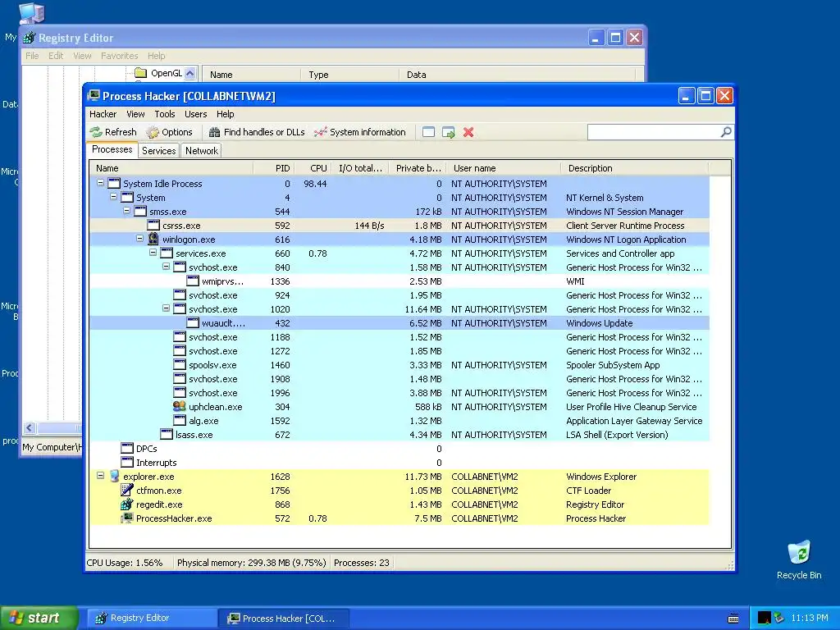
Task: Click the red X terminate icon
Action: [468, 132]
